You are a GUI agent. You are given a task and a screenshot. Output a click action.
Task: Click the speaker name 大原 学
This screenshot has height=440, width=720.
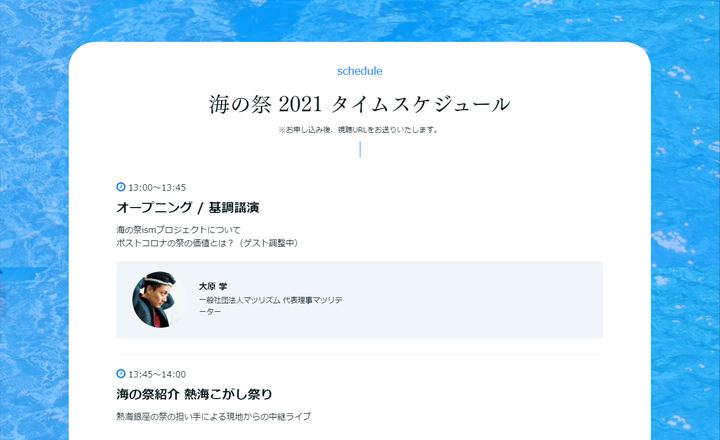pos(213,286)
